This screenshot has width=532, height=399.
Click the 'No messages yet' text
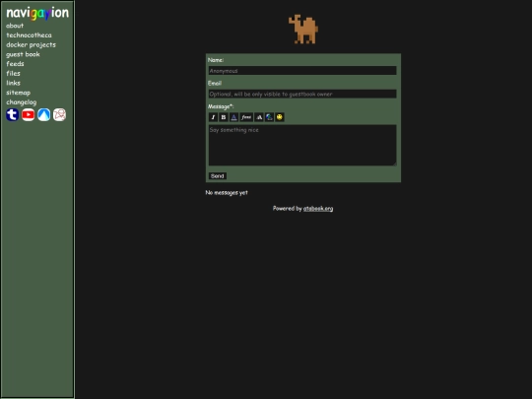pyautogui.click(x=227, y=193)
